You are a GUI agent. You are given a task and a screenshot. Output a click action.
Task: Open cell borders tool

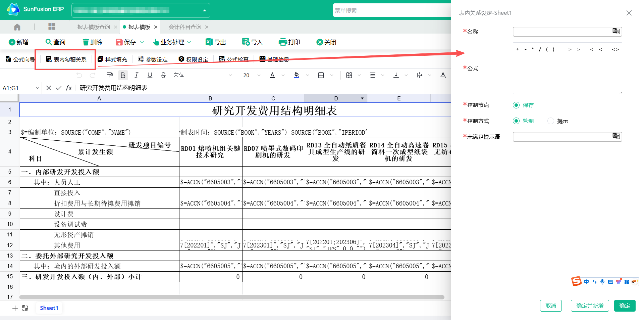pos(321,75)
